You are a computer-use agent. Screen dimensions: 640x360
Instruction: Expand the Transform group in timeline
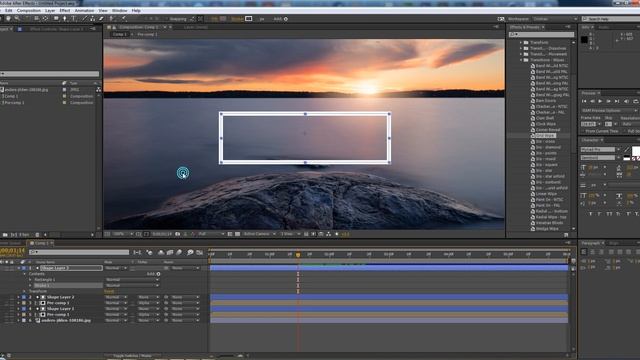[24, 291]
